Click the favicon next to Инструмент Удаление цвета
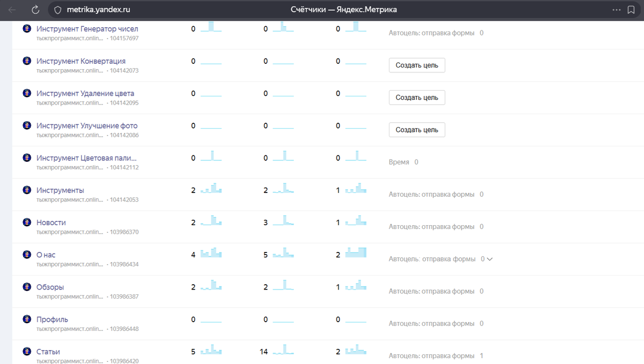644x364 pixels. 27,93
